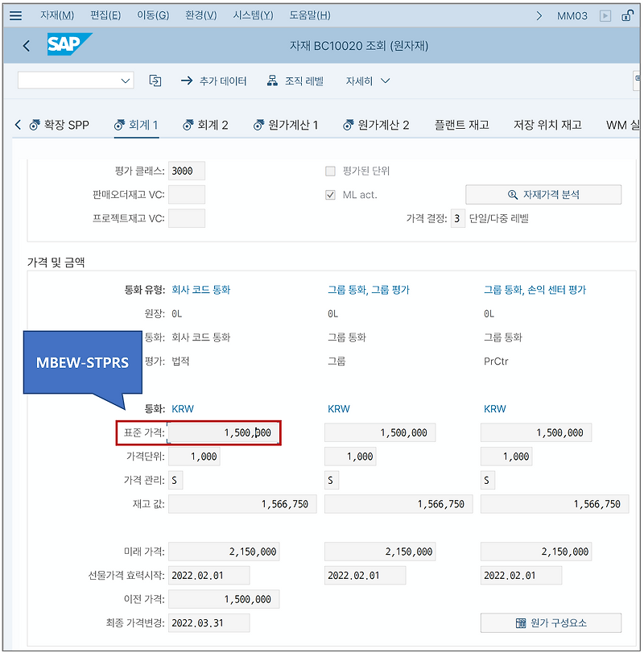Image resolution: width=644 pixels, height=653 pixels.
Task: Click the 판매오더재고 VC field
Action: coord(187,195)
